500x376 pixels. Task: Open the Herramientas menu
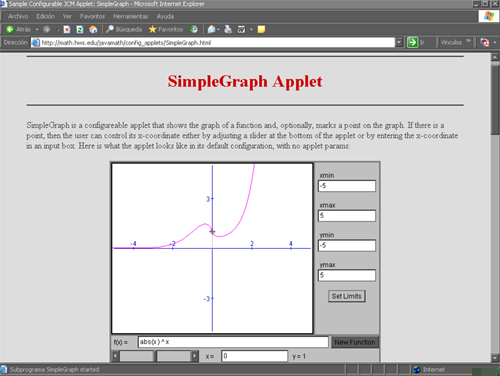131,16
